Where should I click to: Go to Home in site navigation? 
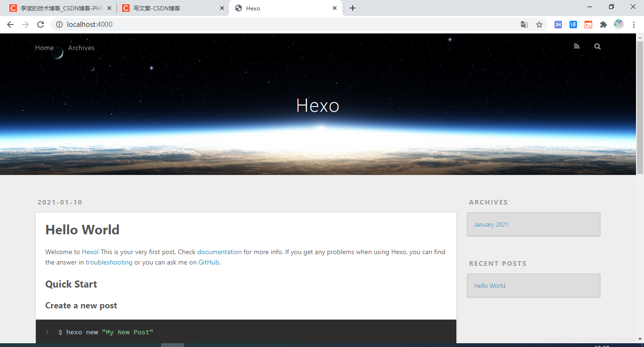coord(44,48)
